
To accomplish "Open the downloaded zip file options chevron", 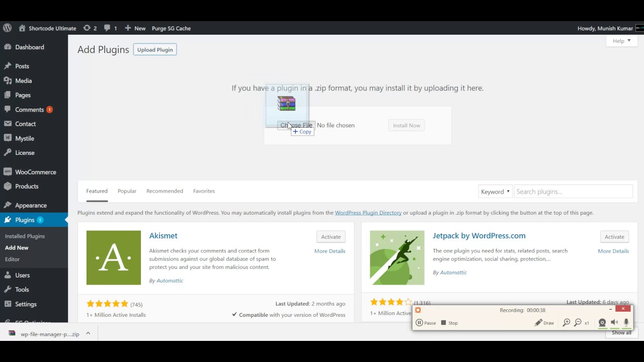I will pyautogui.click(x=88, y=333).
